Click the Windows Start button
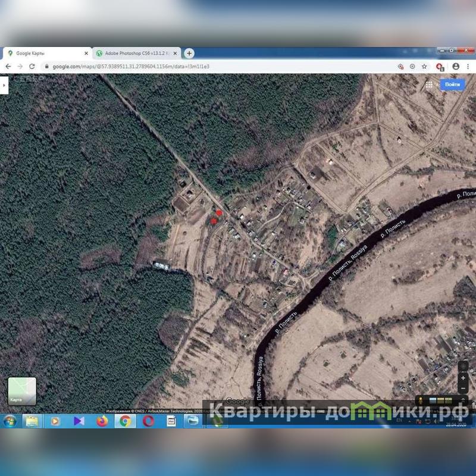Image resolution: width=476 pixels, height=476 pixels. (10, 421)
